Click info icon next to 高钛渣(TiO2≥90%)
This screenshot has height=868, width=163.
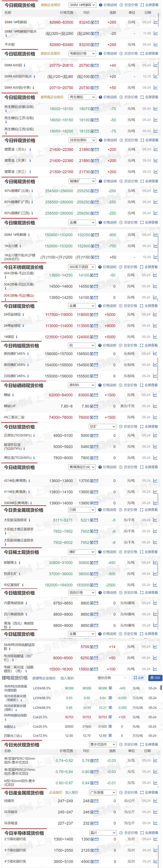tap(34, 458)
